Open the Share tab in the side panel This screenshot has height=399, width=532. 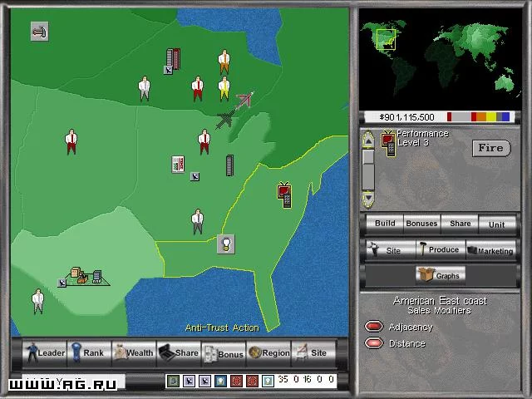point(460,224)
